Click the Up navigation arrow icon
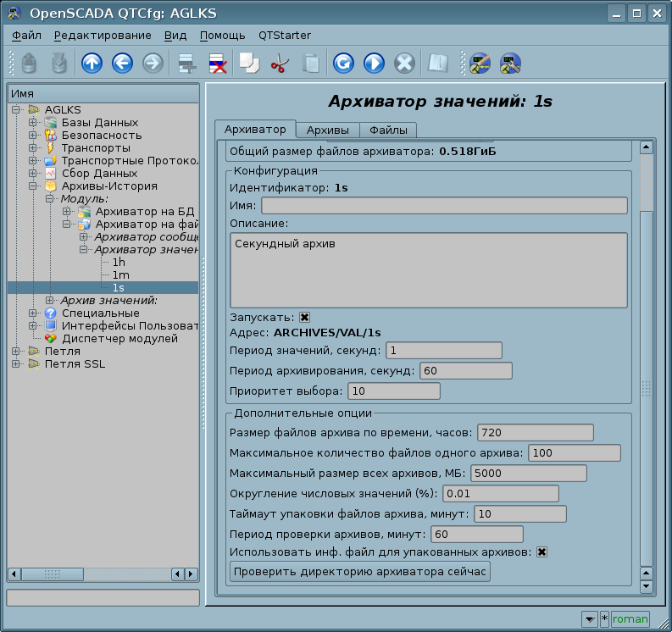The image size is (672, 632). [91, 63]
